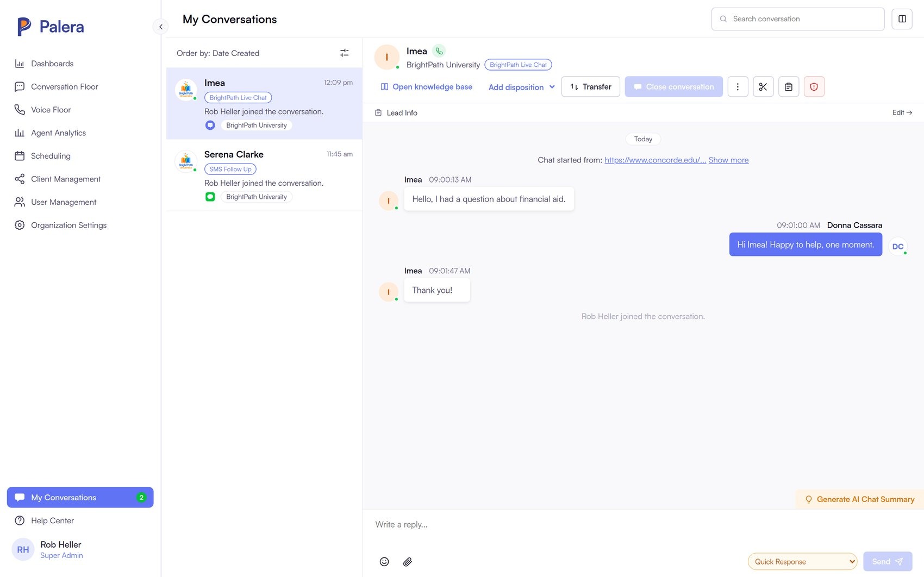Click the RH user avatar
924x577 pixels.
tap(23, 549)
